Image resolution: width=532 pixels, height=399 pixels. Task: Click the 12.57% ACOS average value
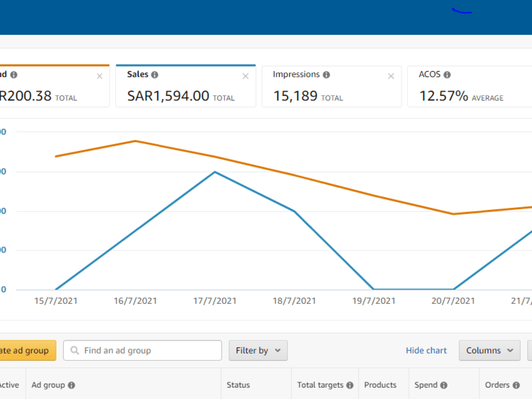[444, 96]
